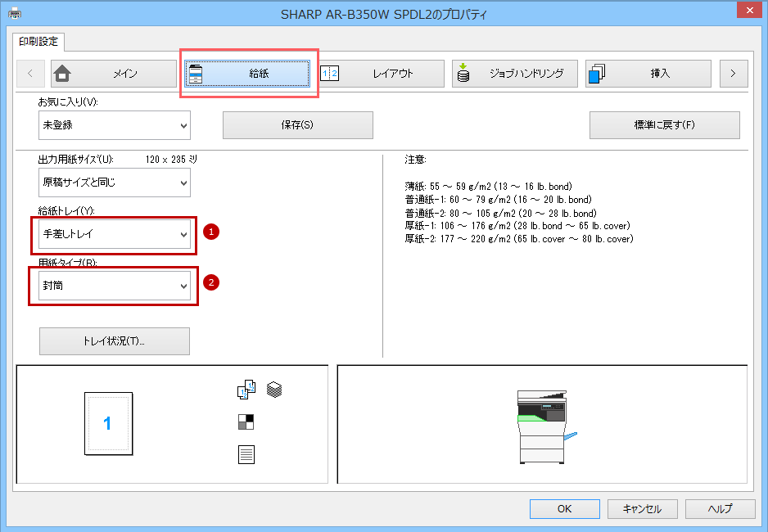Click the page preview thumbnail showing 1
Screen dimensions: 768x532
(x=108, y=424)
